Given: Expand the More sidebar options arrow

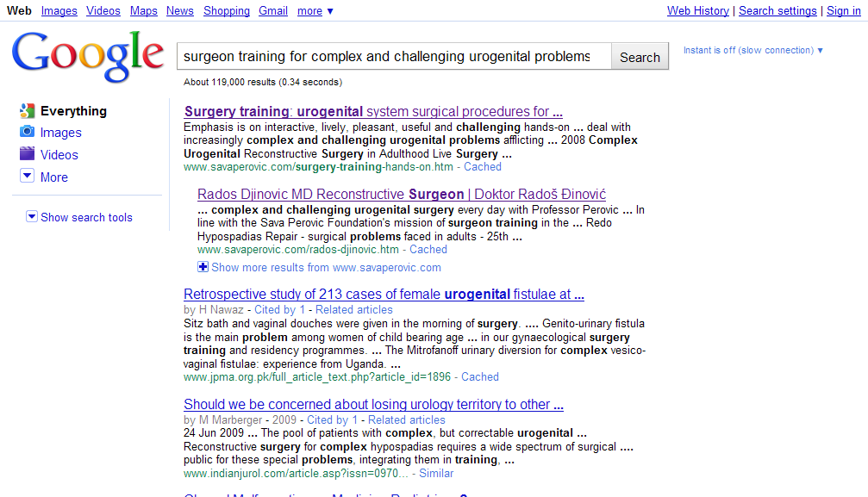Looking at the screenshot, I should (27, 177).
